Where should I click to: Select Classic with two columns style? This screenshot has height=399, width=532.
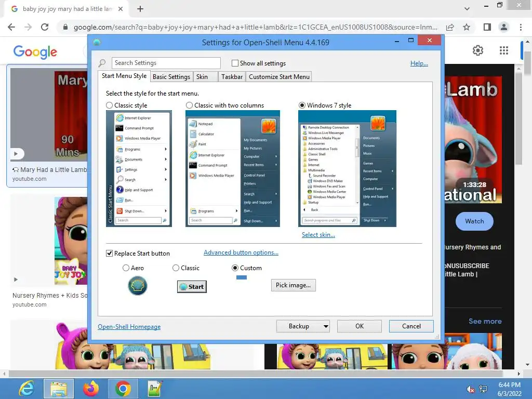(189, 105)
